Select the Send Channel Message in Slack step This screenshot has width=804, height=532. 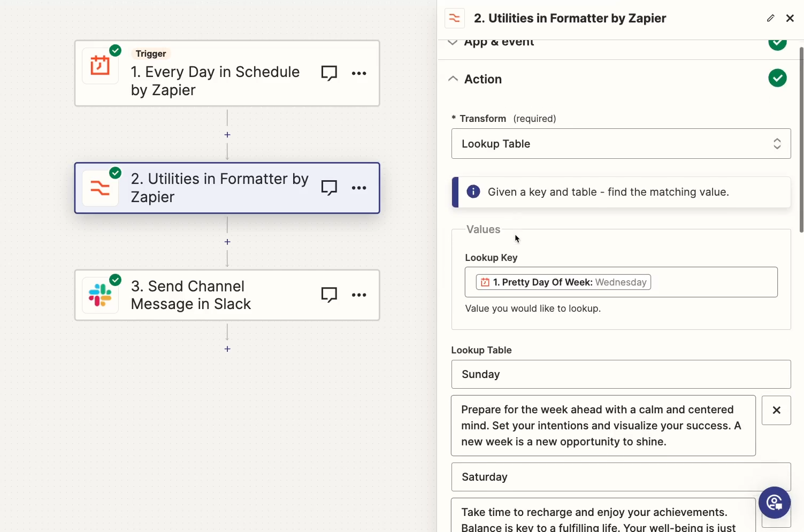[227, 295]
